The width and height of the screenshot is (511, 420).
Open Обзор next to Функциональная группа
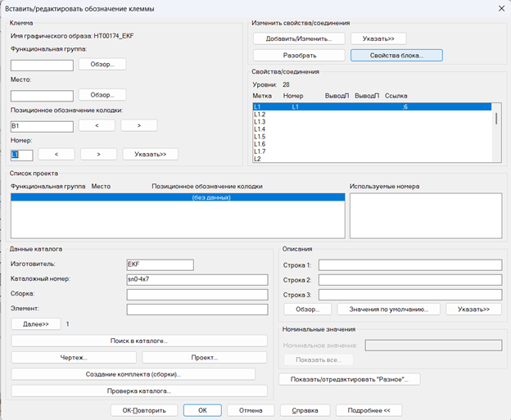(x=102, y=64)
